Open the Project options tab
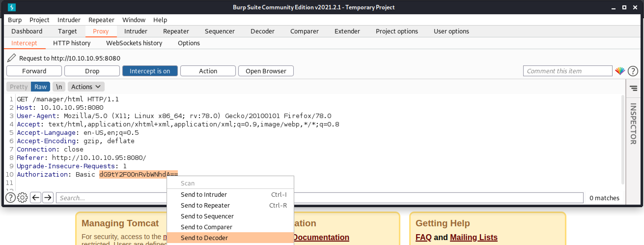Viewport: 644px width, 245px height. 397,31
